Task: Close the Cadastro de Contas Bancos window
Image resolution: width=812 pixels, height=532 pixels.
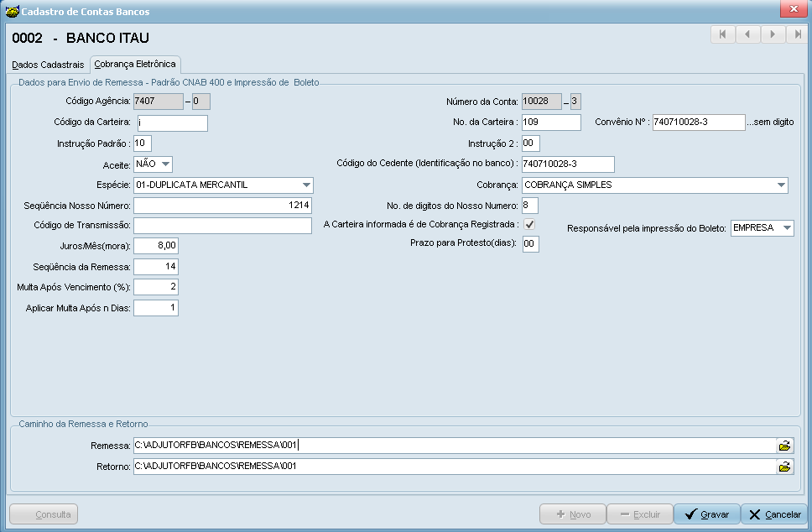Action: click(794, 8)
